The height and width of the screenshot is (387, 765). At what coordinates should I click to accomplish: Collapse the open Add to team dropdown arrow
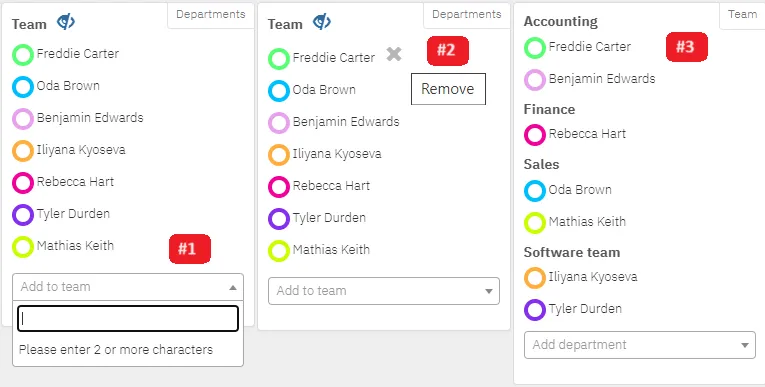(233, 287)
